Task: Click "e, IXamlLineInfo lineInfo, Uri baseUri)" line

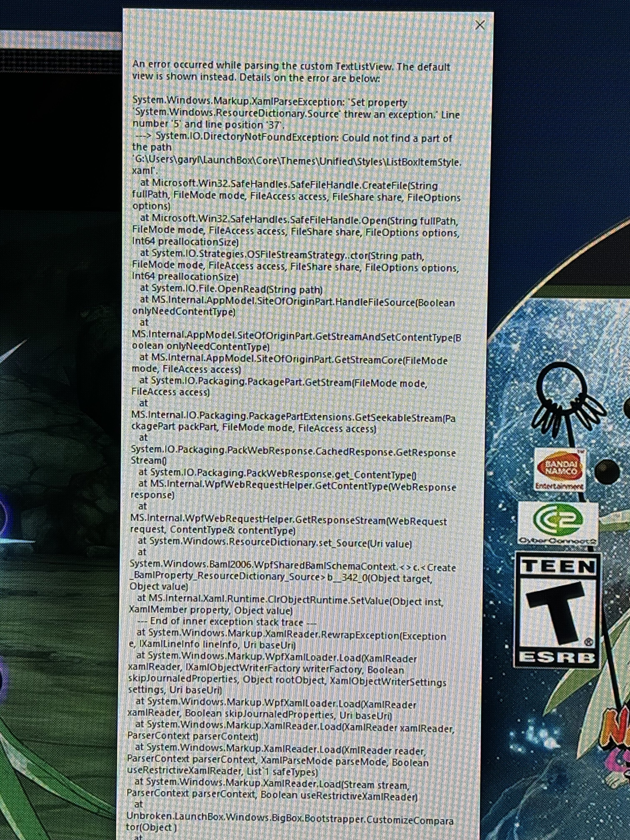Action: click(x=212, y=645)
